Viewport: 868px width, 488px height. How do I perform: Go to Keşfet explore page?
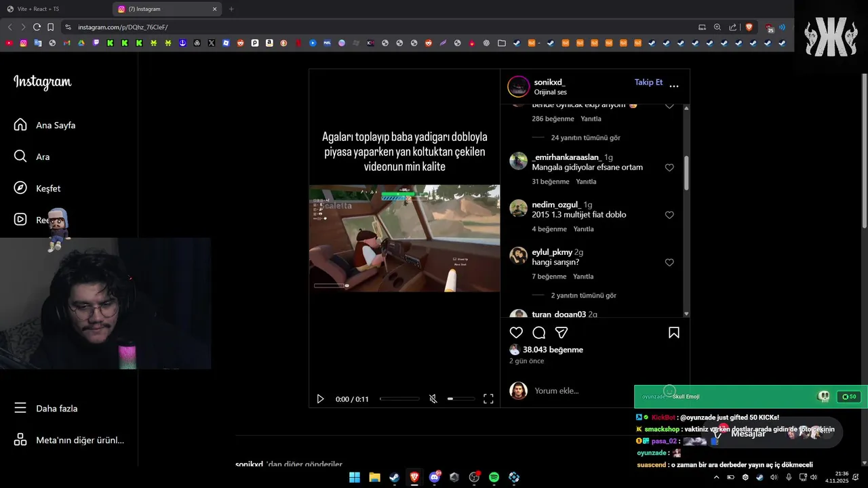pyautogui.click(x=37, y=188)
